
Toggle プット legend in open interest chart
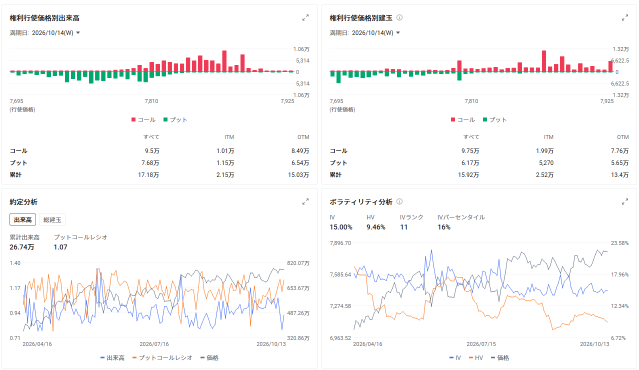tap(495, 120)
